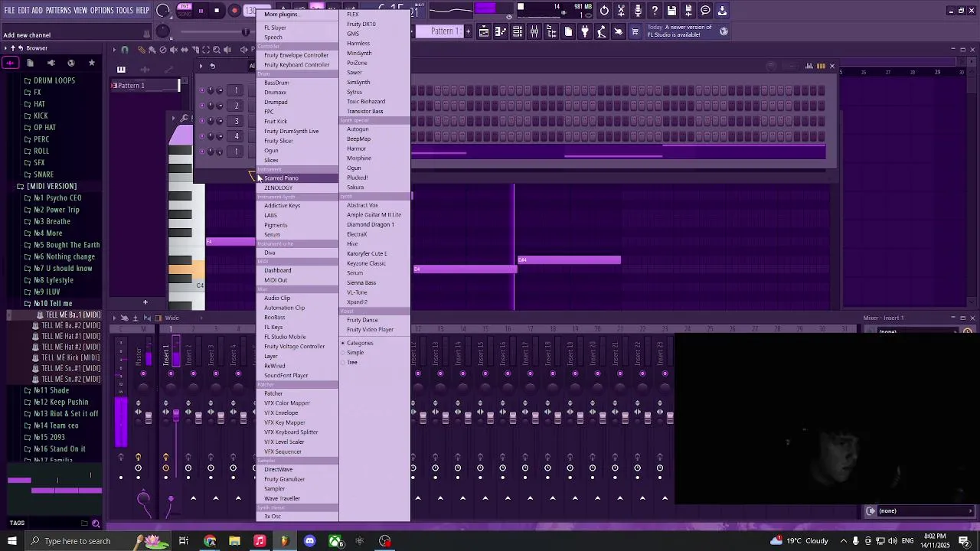The image size is (980, 551).
Task: Select Sytrus in the plugin menu
Action: [374, 92]
